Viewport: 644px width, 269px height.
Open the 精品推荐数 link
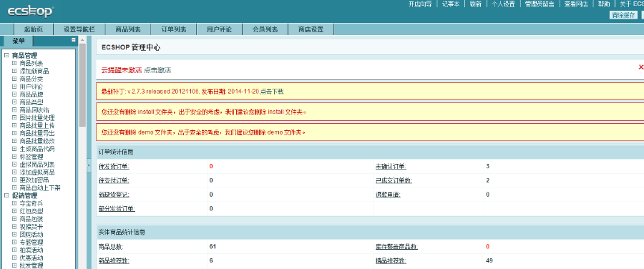point(391,260)
